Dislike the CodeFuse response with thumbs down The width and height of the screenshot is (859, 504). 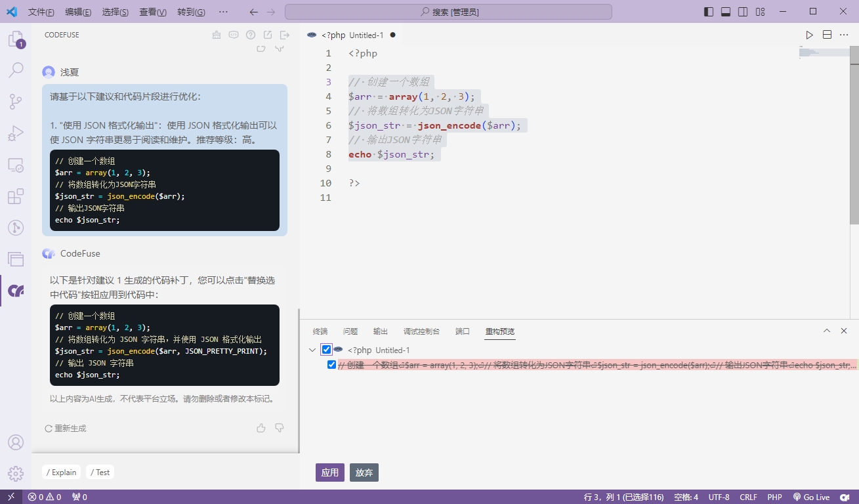[280, 428]
